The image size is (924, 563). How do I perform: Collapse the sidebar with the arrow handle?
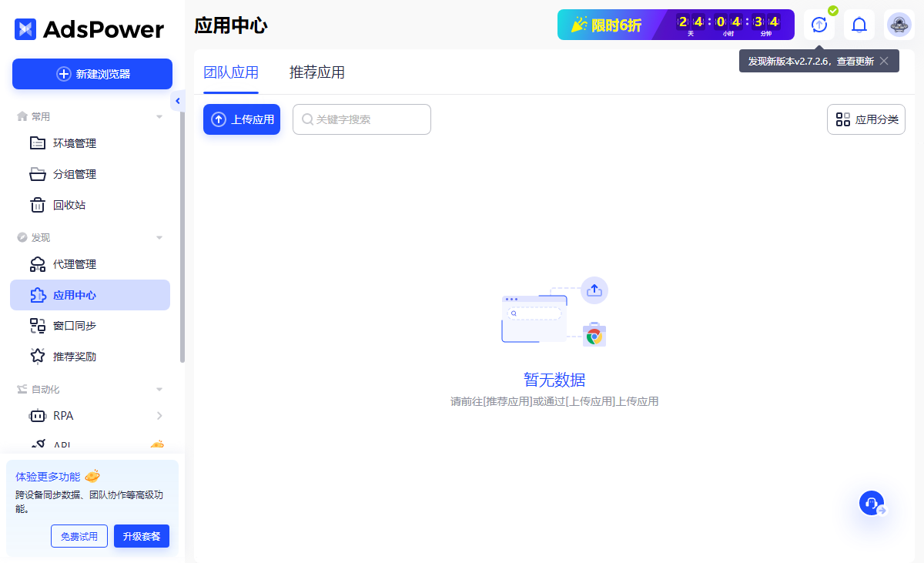(178, 101)
